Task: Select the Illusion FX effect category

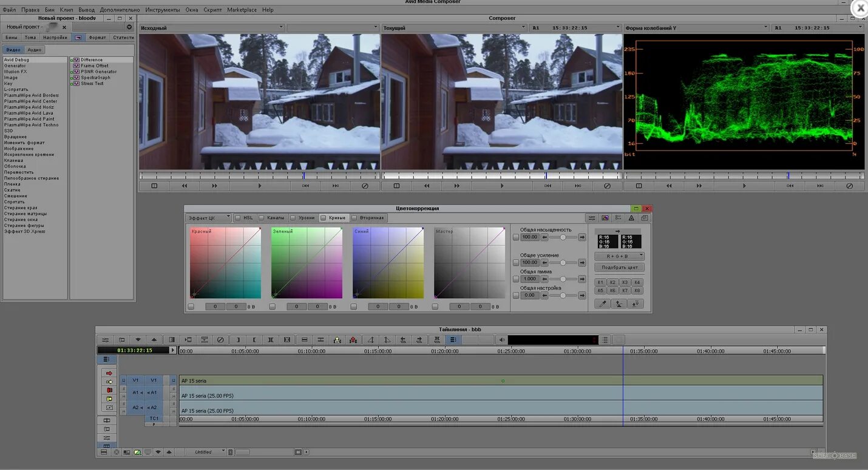Action: [15, 72]
